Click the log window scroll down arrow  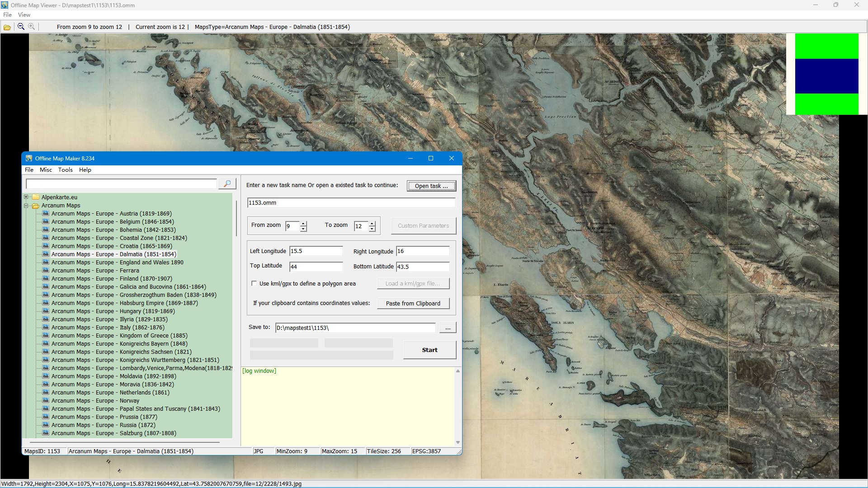pyautogui.click(x=458, y=442)
